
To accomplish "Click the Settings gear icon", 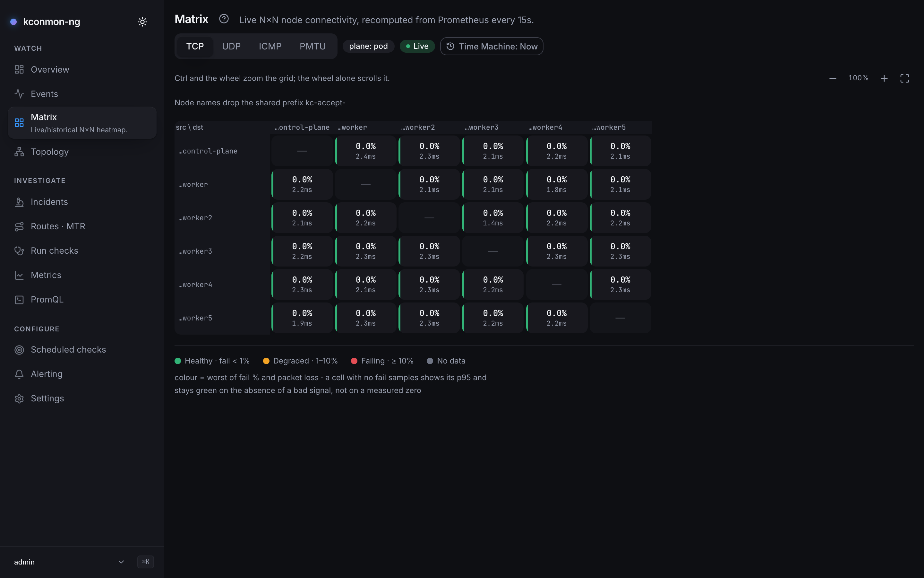I will (19, 399).
